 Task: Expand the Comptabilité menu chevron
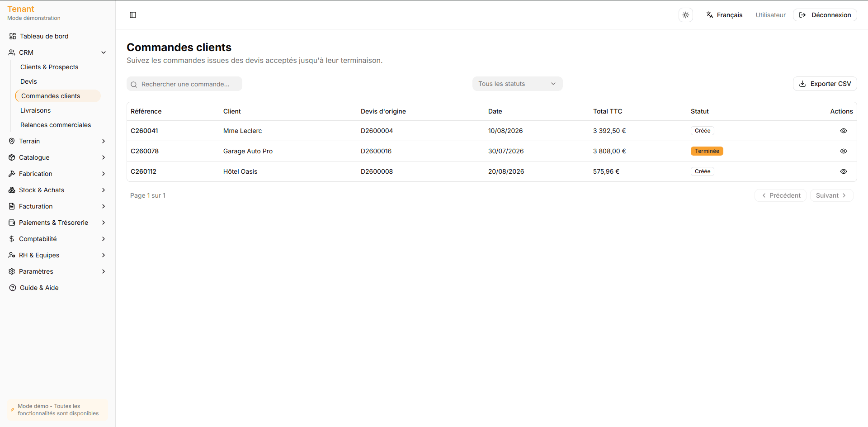pyautogui.click(x=104, y=239)
